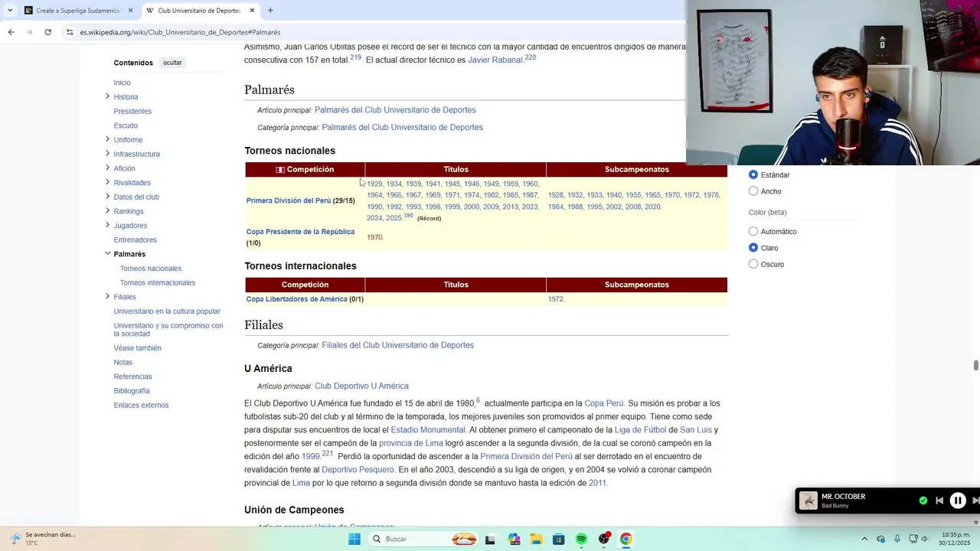
Task: Close the Create a Superliga Sudamericana tab
Action: 130,11
